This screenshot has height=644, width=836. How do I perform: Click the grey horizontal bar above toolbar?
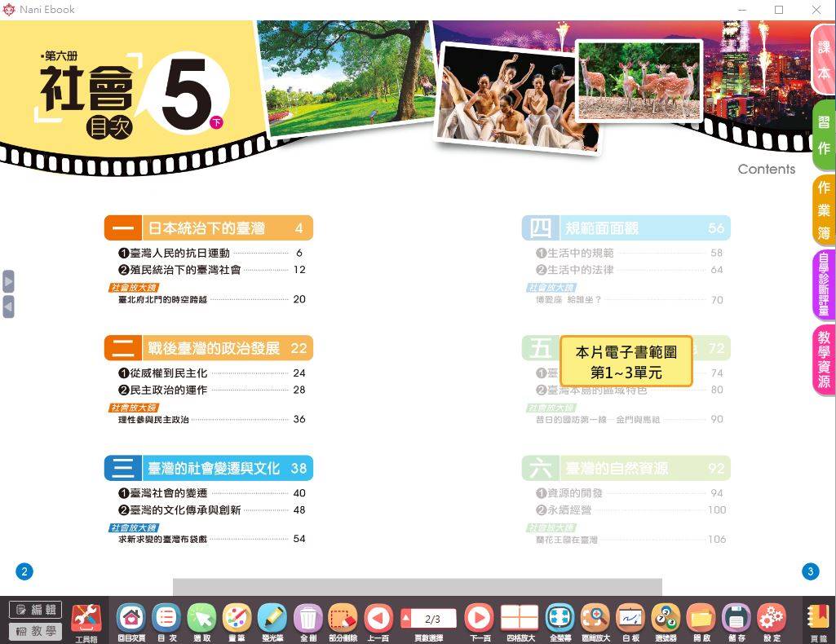pos(418,587)
